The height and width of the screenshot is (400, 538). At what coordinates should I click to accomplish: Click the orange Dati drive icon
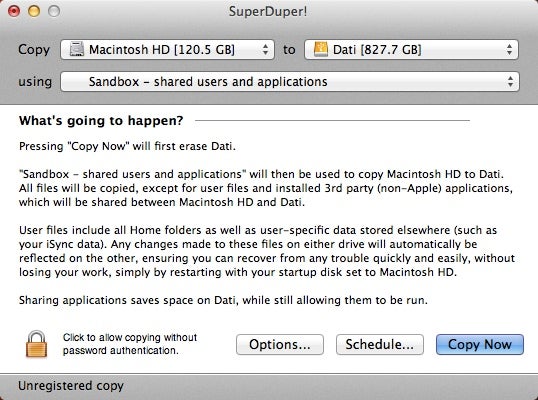click(320, 49)
